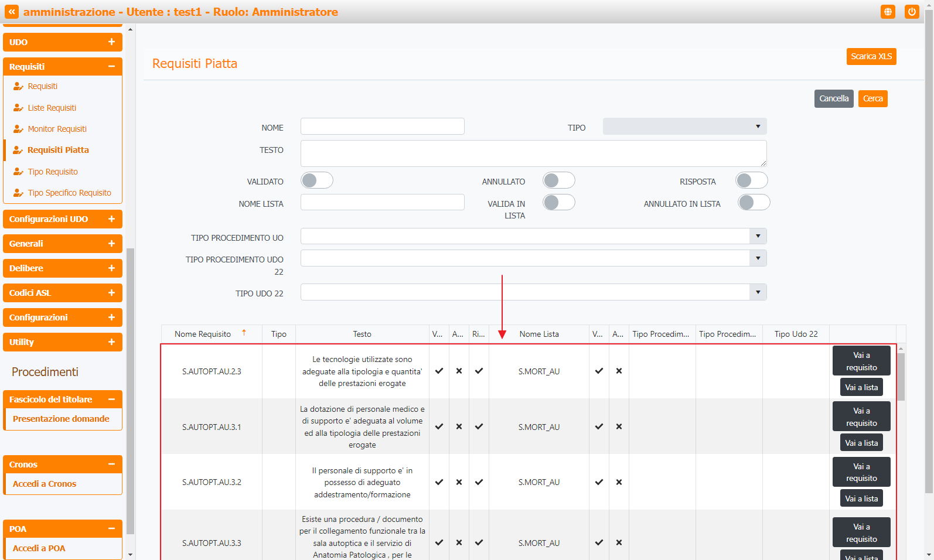Click plus icon beside Codici ASL
The width and height of the screenshot is (934, 560).
111,293
